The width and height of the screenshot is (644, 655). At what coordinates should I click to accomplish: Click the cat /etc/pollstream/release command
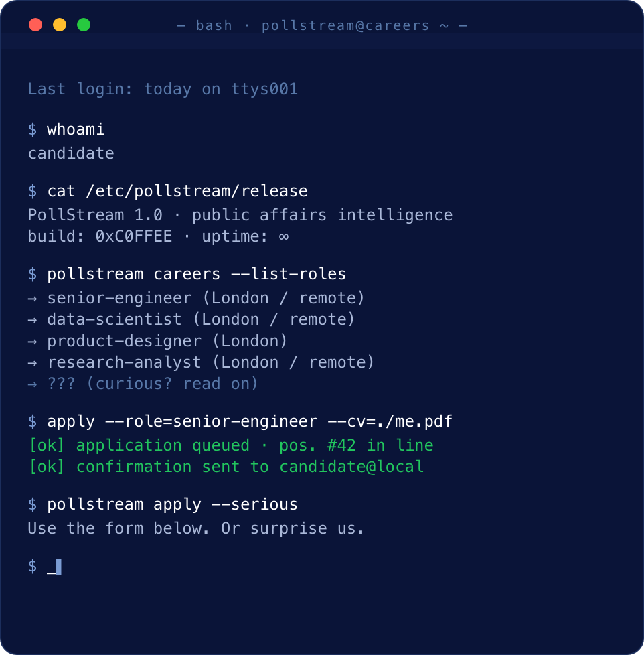(177, 191)
